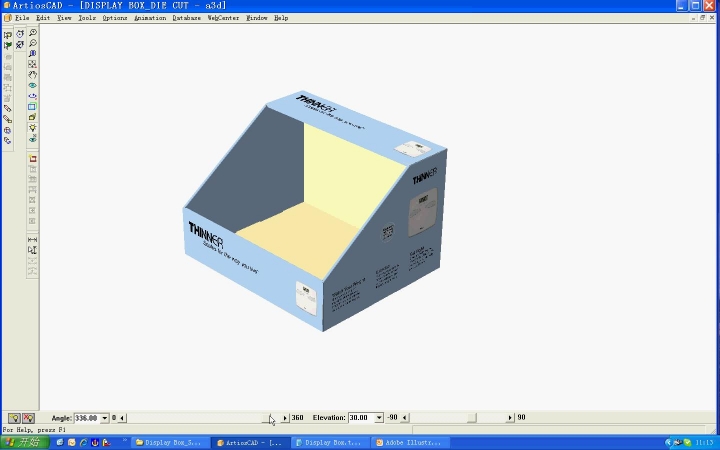Viewport: 720px width, 450px height.
Task: Open the Tools menu
Action: (x=87, y=18)
